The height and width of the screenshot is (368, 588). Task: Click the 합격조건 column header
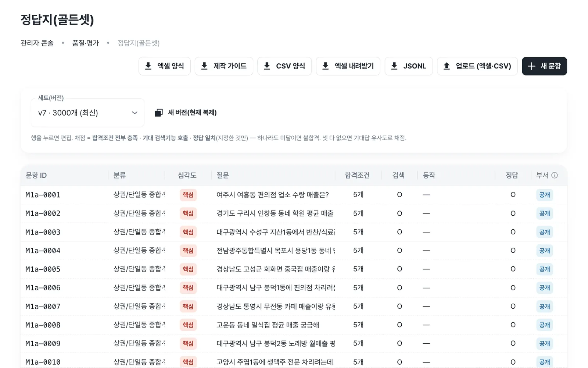pos(357,175)
